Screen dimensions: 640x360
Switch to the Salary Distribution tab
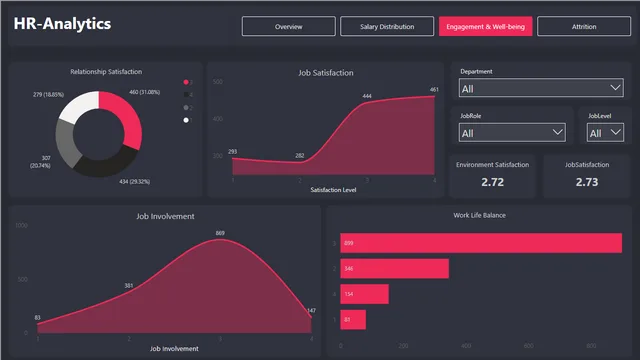click(x=387, y=27)
